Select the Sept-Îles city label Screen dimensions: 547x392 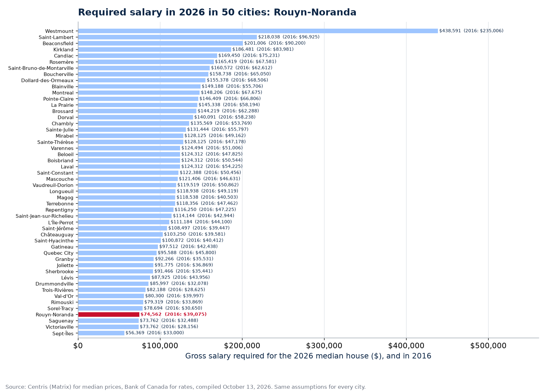[x=63, y=333]
